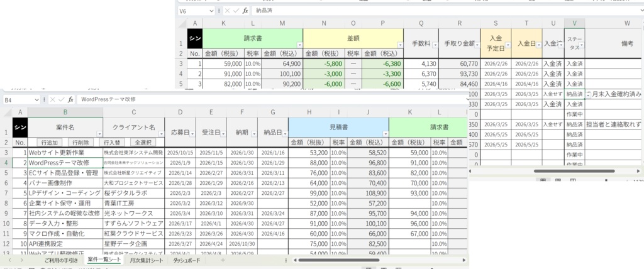Image resolution: width=644 pixels, height=269 pixels.
Task: Open the クライアント名 filter dropdown
Action: pos(160,134)
